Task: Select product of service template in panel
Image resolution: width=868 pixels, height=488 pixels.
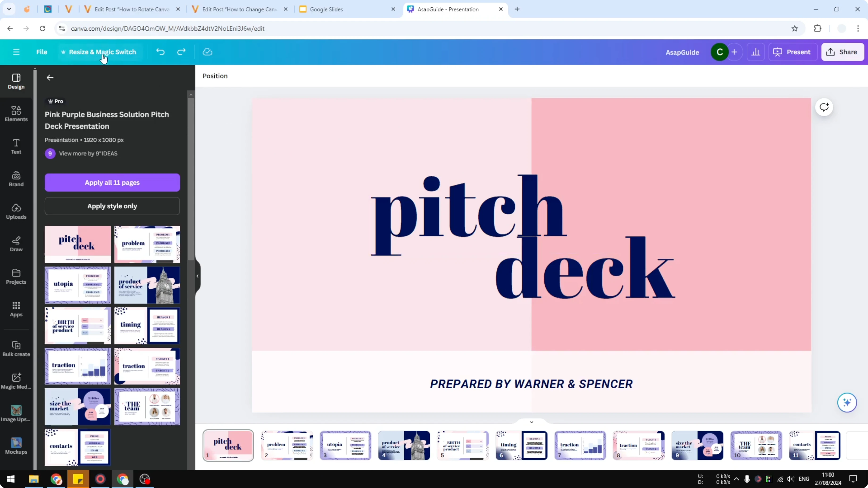Action: [x=147, y=285]
